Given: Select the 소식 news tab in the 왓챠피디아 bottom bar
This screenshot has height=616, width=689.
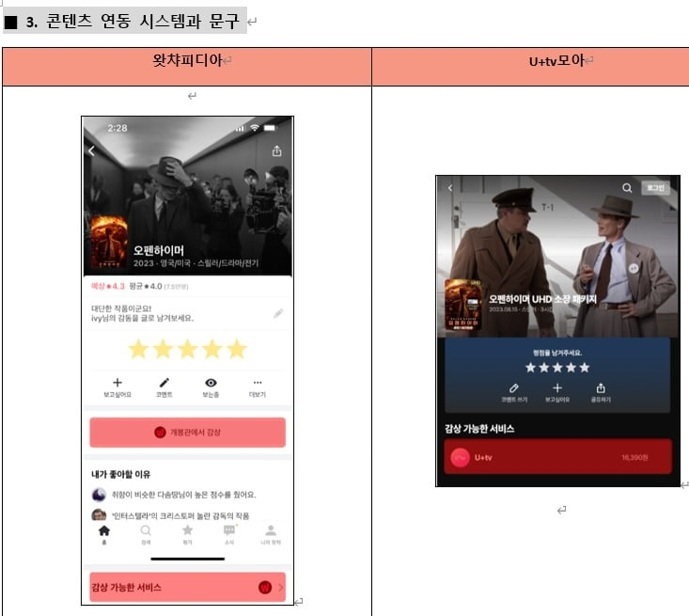Looking at the screenshot, I should 229,535.
